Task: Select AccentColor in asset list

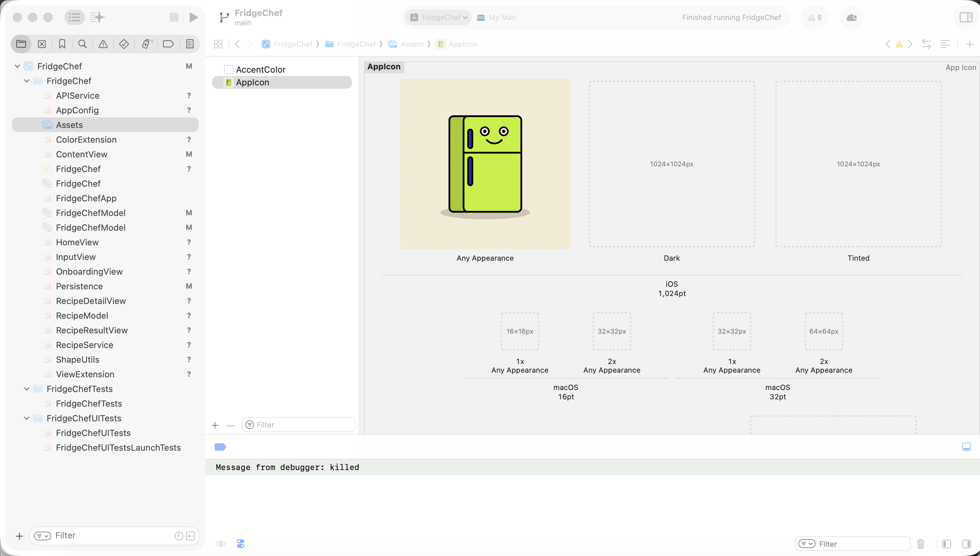Action: click(x=260, y=69)
